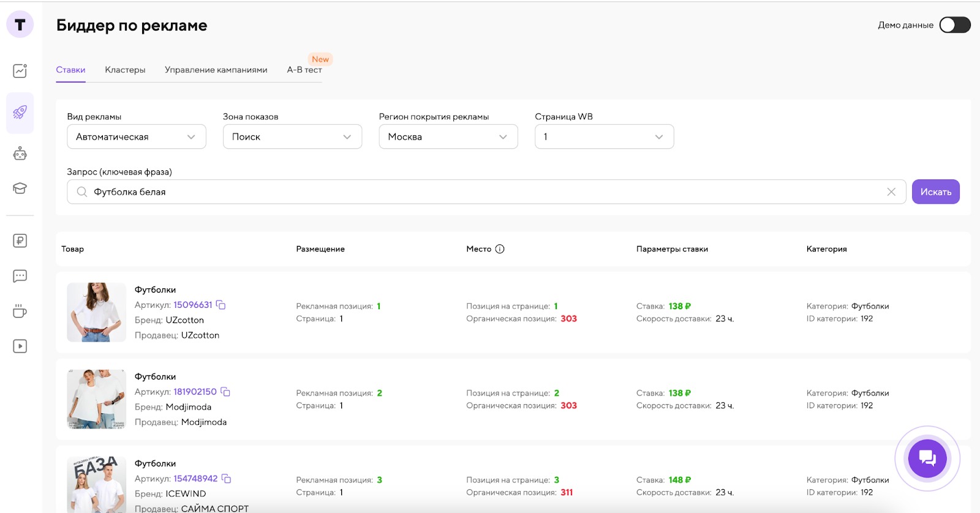The width and height of the screenshot is (980, 513).
Task: Open article link 181902150
Action: [195, 392]
